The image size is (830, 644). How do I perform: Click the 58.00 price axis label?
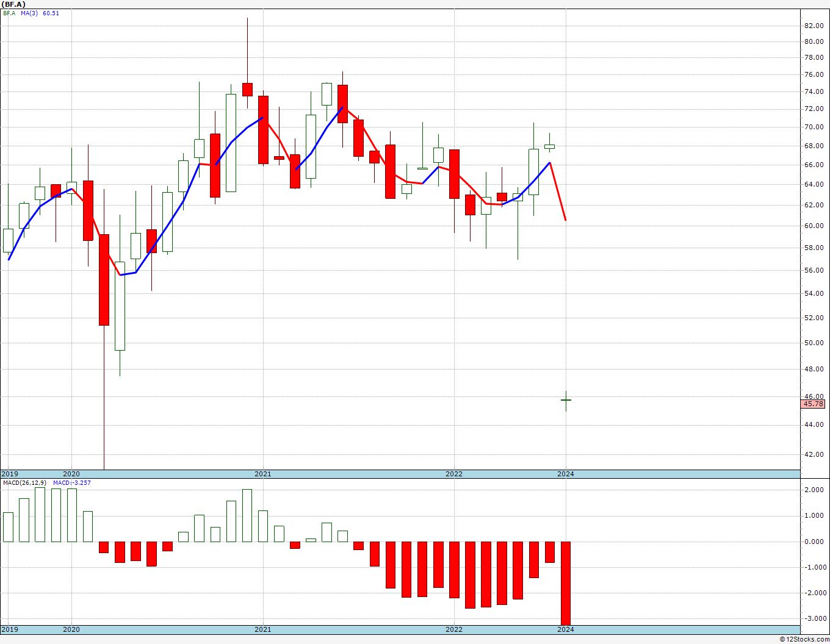coord(814,248)
